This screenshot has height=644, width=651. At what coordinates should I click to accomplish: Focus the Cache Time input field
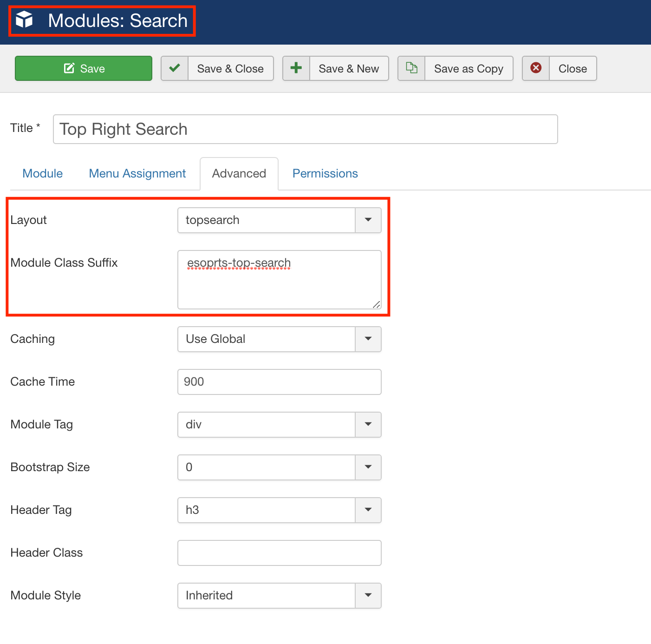[x=279, y=382]
